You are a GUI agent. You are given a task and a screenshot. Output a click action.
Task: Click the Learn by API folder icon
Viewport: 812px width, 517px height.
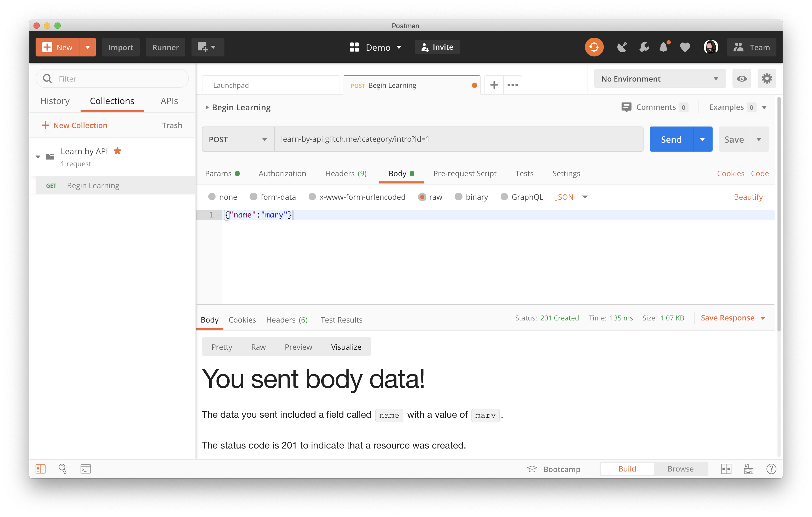coord(50,157)
